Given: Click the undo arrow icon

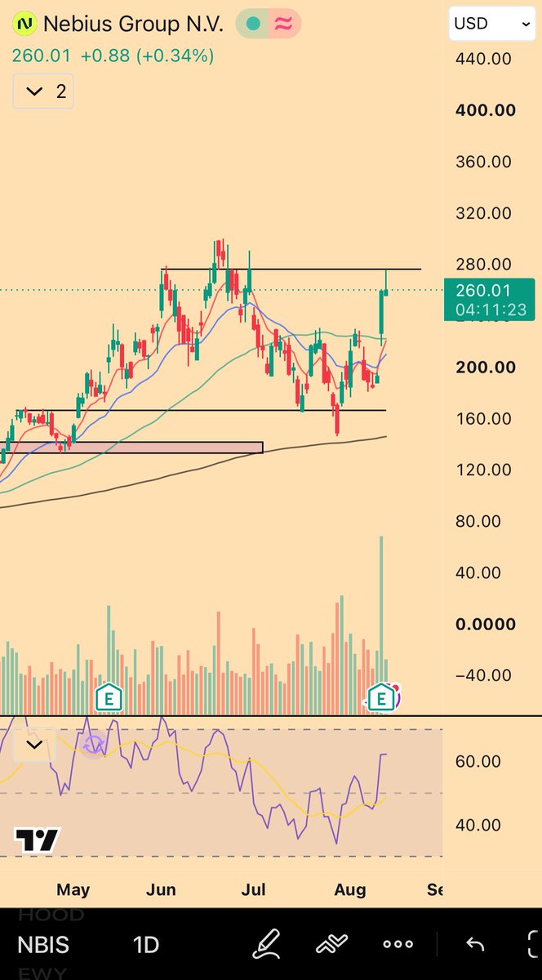Looking at the screenshot, I should 475,945.
